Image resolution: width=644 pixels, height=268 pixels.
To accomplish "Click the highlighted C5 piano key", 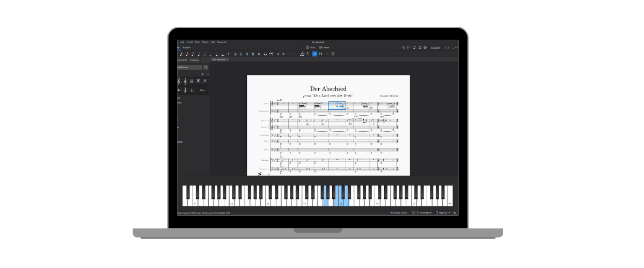I will pyautogui.click(x=341, y=203).
